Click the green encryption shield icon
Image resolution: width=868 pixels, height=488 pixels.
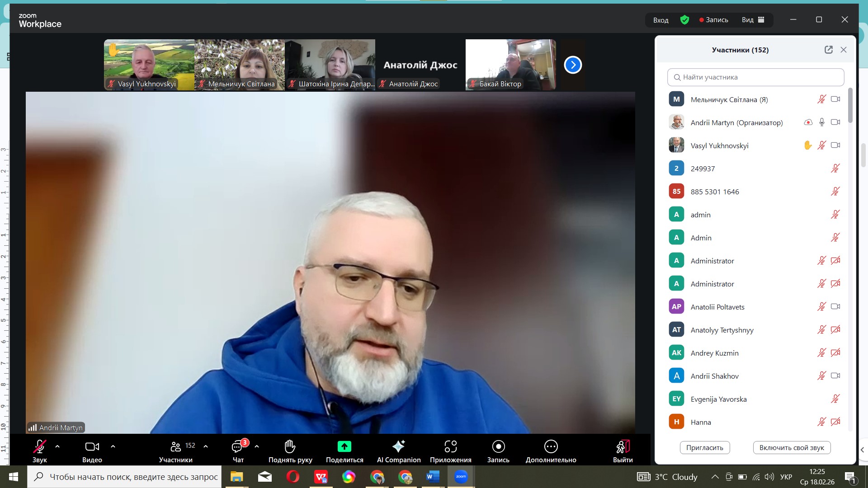coord(684,20)
